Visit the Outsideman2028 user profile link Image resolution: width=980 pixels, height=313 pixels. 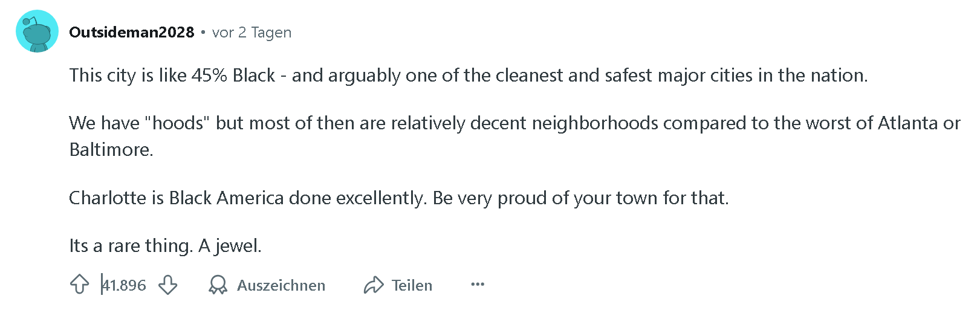[x=132, y=32]
